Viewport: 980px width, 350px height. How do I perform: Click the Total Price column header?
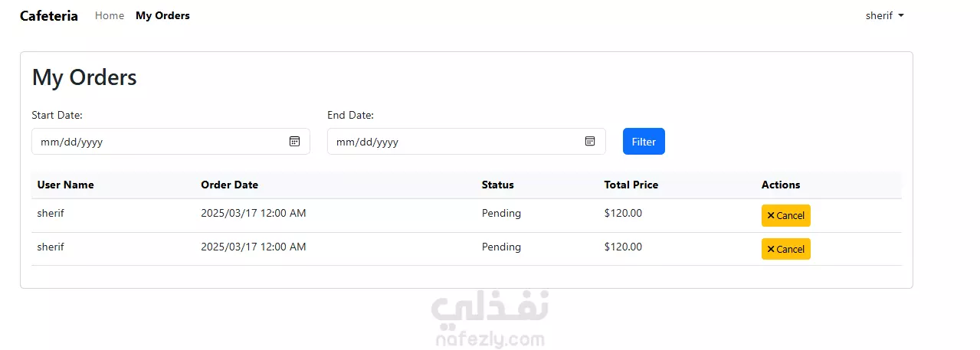tap(631, 185)
